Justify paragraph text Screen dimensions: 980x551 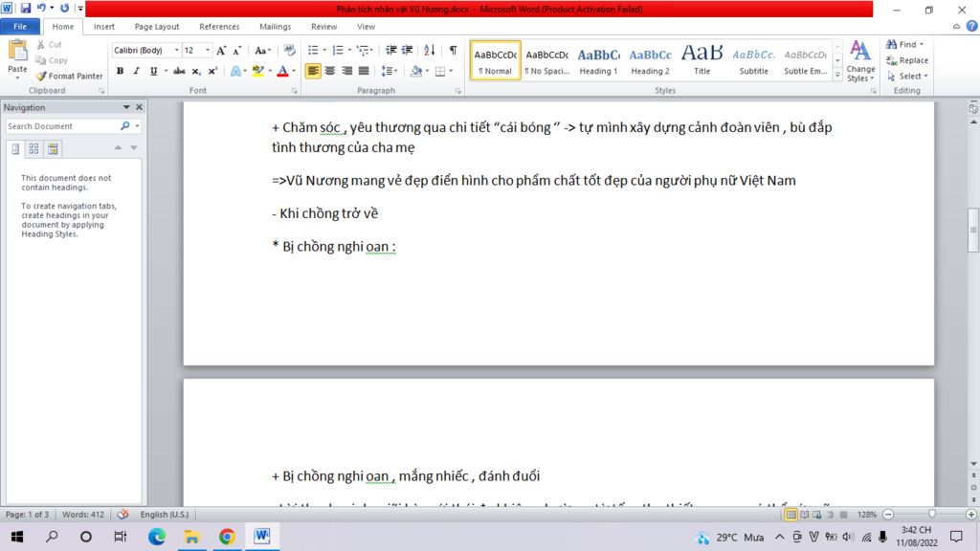[x=364, y=71]
